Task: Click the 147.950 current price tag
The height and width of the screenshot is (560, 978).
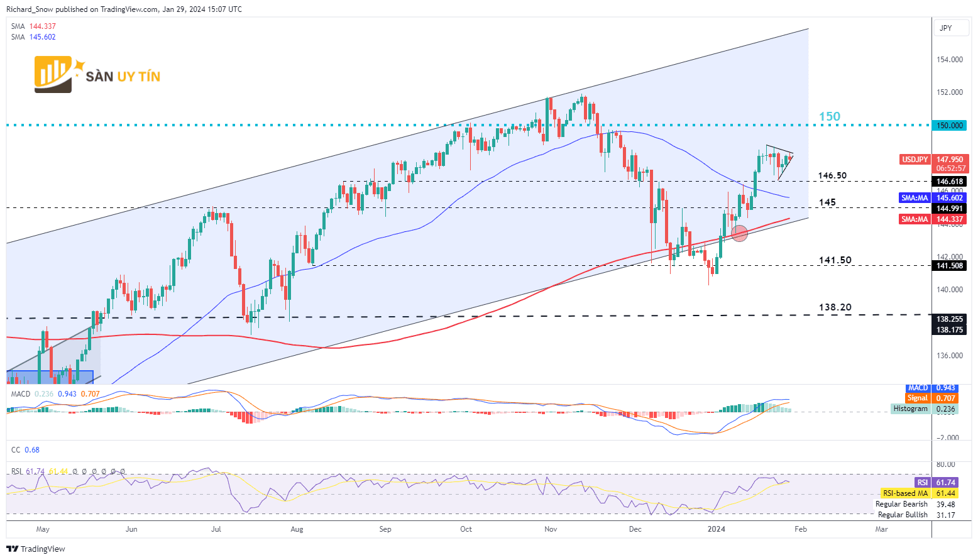Action: pos(950,160)
